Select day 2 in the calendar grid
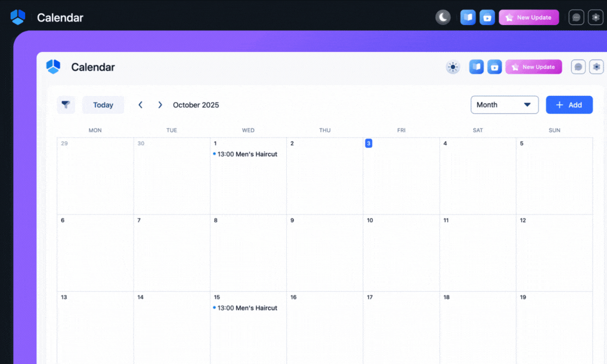The width and height of the screenshot is (607, 364). (x=325, y=176)
